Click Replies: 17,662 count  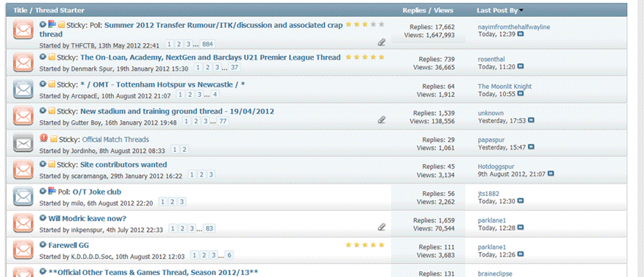(432, 27)
